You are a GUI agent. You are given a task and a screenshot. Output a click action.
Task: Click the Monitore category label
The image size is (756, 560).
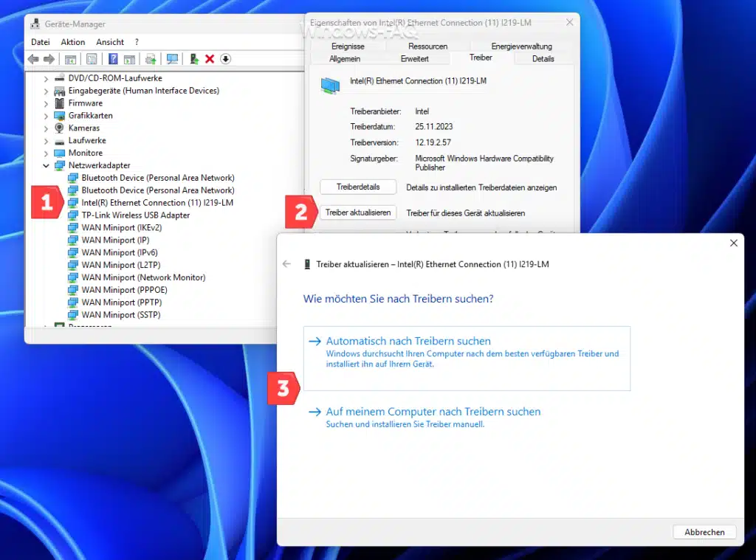click(x=86, y=153)
